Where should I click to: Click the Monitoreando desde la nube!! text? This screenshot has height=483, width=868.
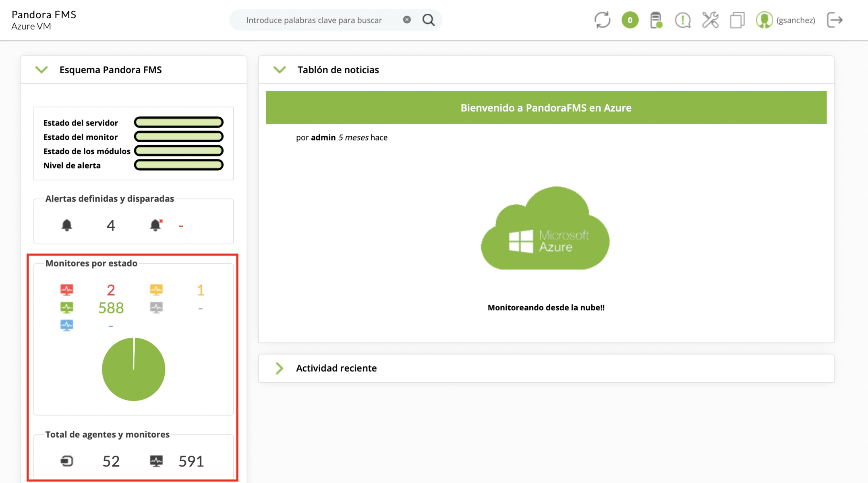click(546, 308)
